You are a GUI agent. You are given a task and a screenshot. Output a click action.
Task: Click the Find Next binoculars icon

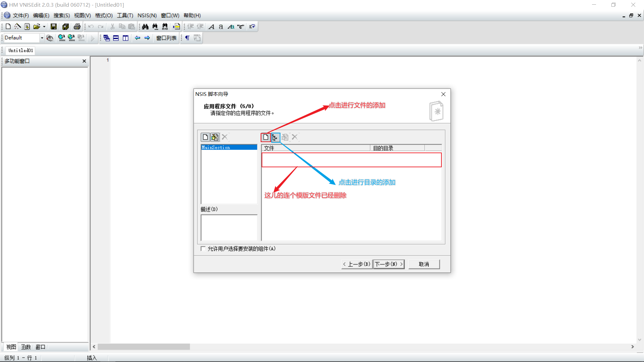point(155,26)
